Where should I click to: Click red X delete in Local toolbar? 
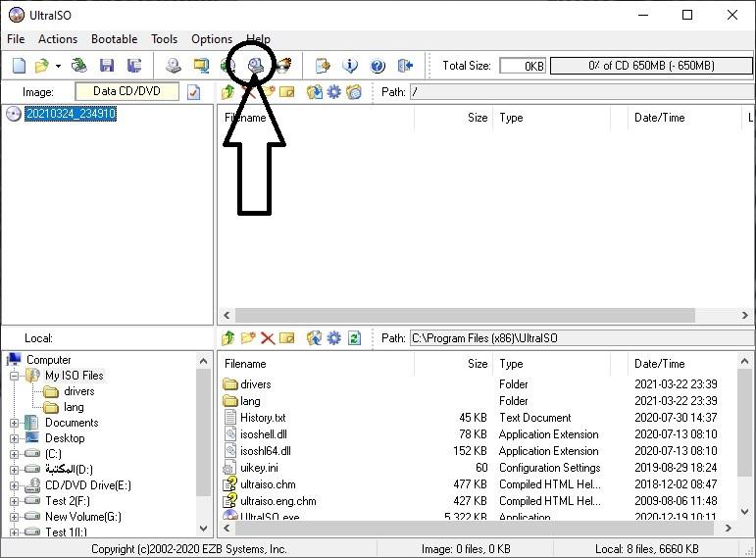[x=268, y=338]
